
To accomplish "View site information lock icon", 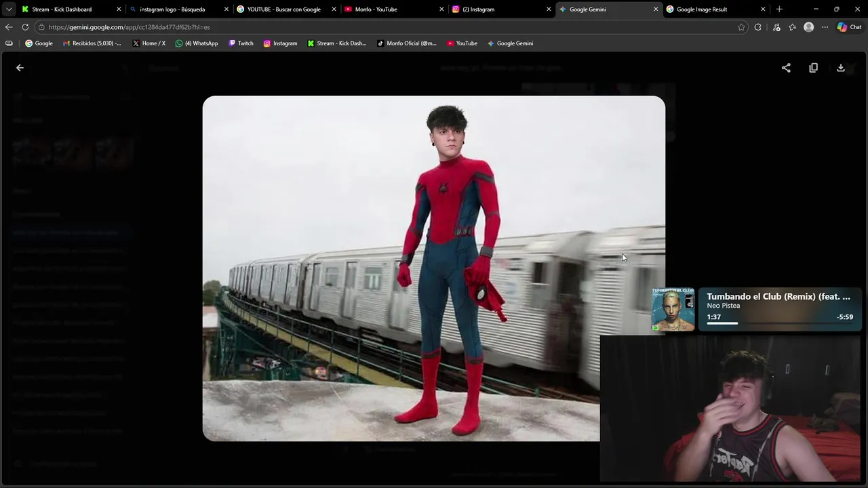I will coord(42,27).
